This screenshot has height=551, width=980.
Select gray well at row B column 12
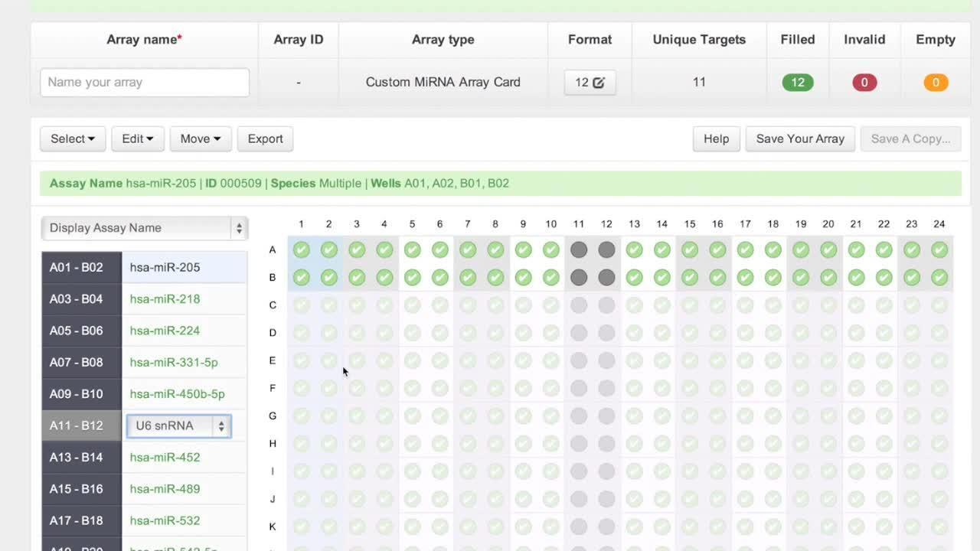pos(606,277)
